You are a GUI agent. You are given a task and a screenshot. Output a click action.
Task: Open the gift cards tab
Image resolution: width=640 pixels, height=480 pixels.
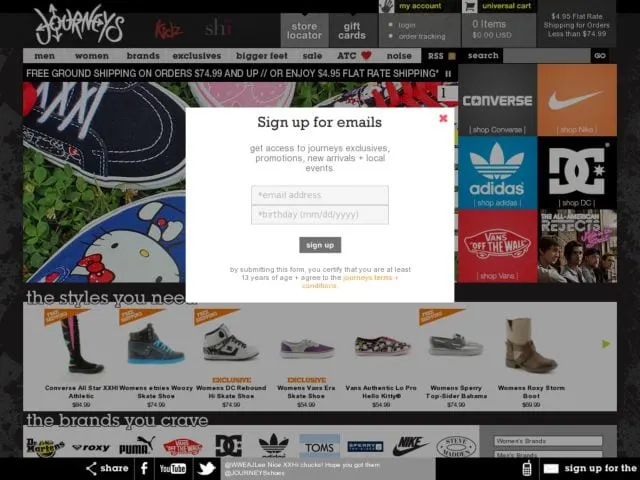(352, 31)
